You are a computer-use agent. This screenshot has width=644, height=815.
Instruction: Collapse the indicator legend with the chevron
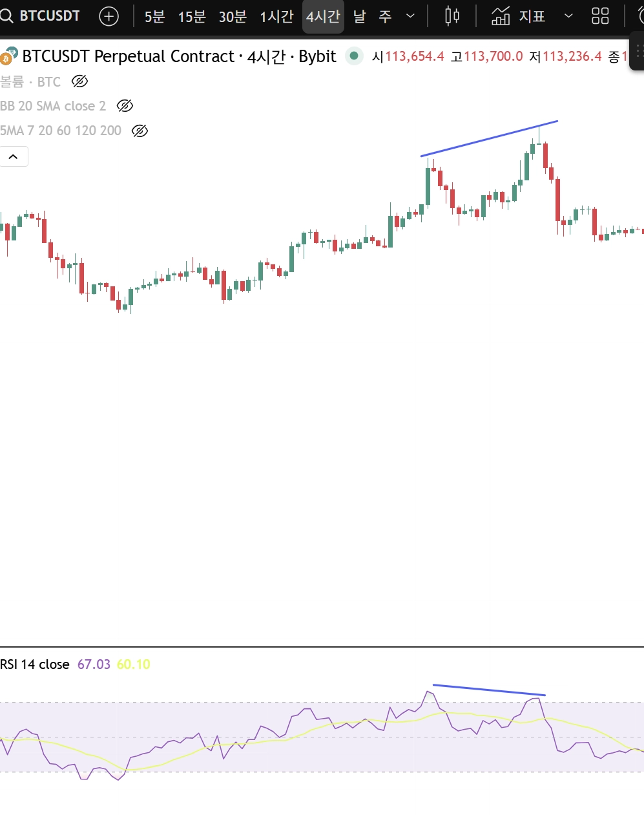[x=13, y=156]
